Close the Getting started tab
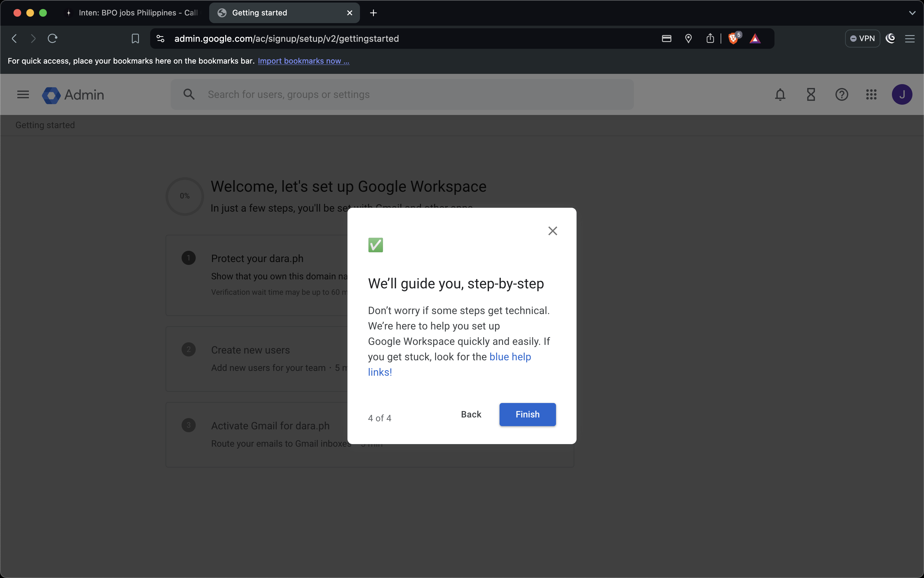 tap(349, 13)
